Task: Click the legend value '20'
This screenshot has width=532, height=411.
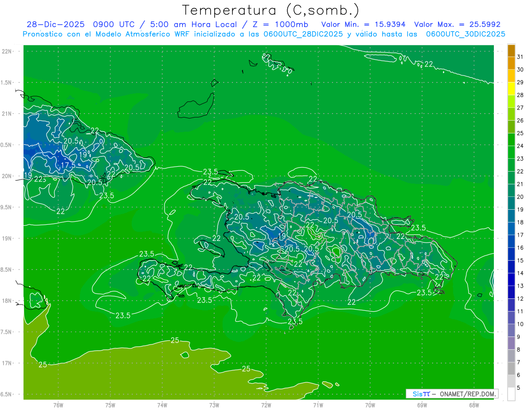Action: point(520,197)
